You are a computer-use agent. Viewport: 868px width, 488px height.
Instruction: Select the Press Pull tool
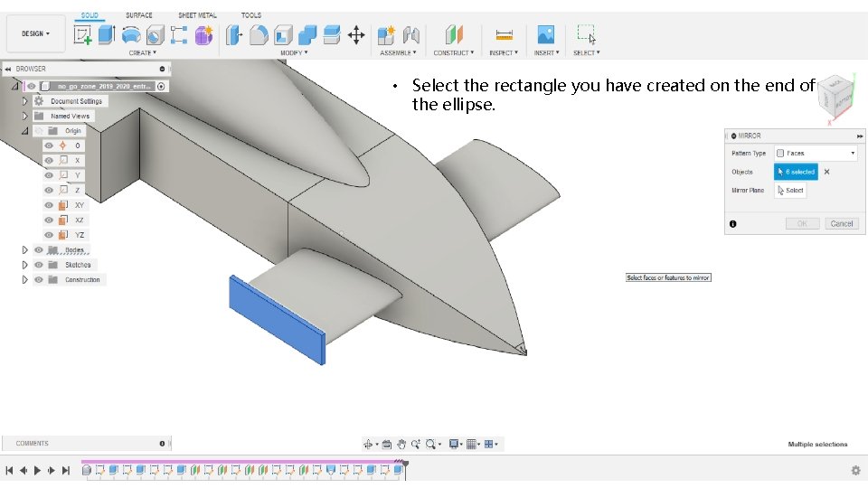tap(234, 35)
